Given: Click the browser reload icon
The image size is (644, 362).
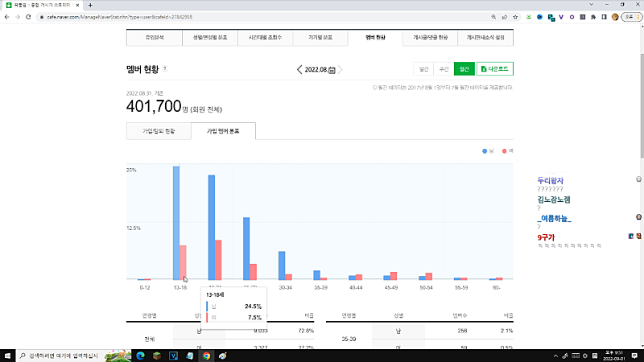Looking at the screenshot, I should tap(30, 16).
